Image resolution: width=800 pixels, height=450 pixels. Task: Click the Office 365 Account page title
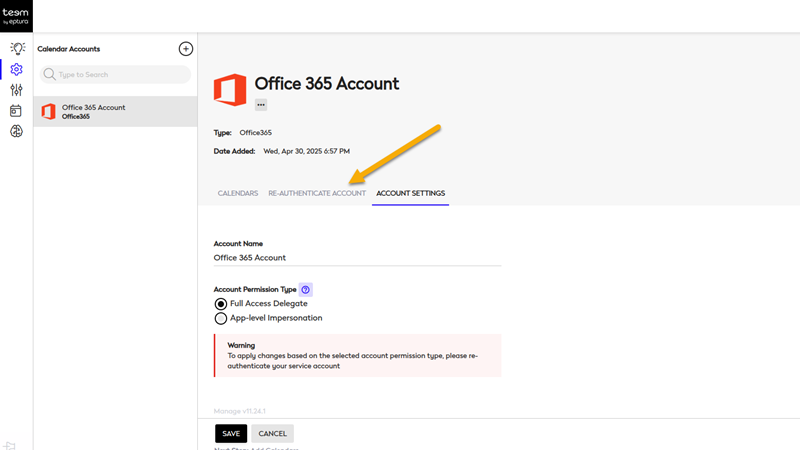327,84
